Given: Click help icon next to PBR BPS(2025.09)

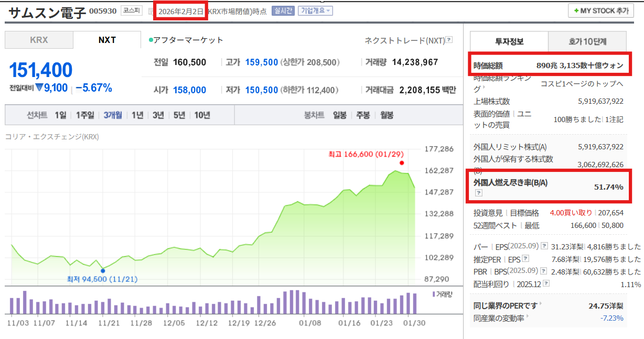Looking at the screenshot, I should pos(544,271).
